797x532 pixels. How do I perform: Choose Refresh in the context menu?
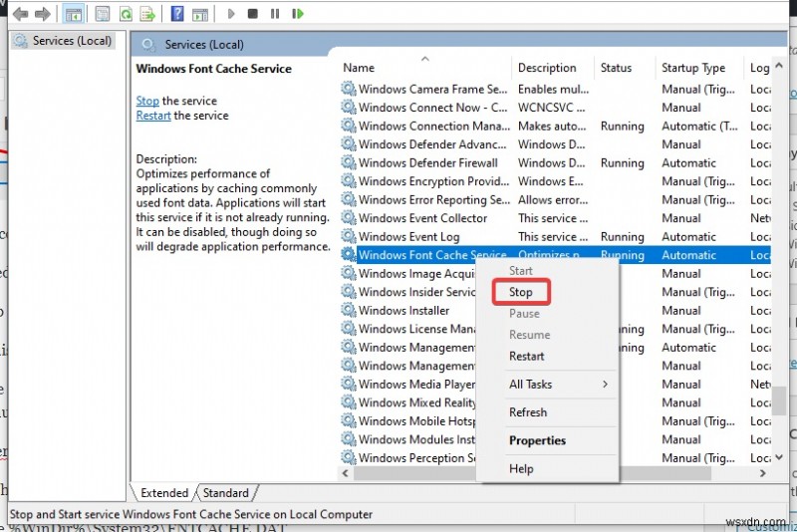coord(528,412)
